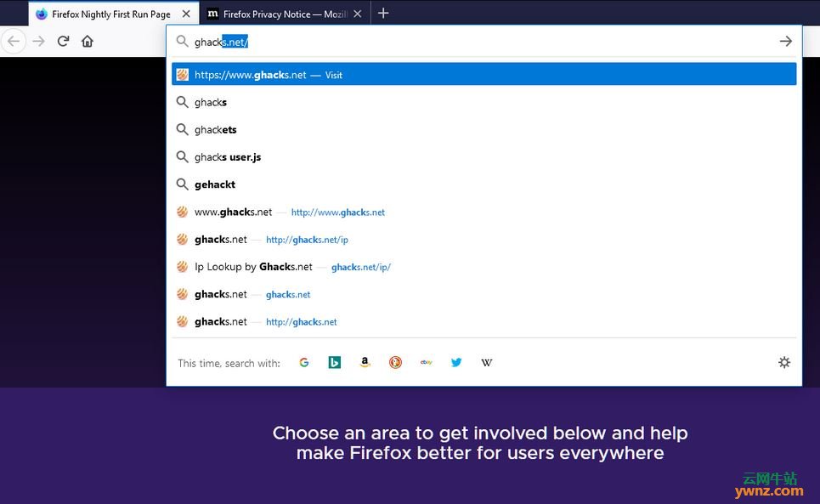Viewport: 820px width, 504px height.
Task: Open www.ghacks.net history entry
Action: click(x=484, y=212)
